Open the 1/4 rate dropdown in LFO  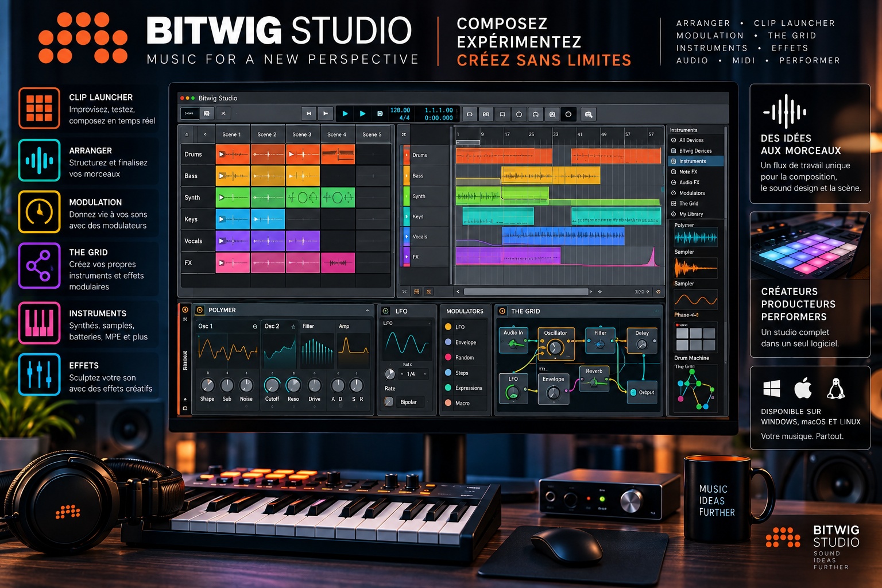(413, 374)
